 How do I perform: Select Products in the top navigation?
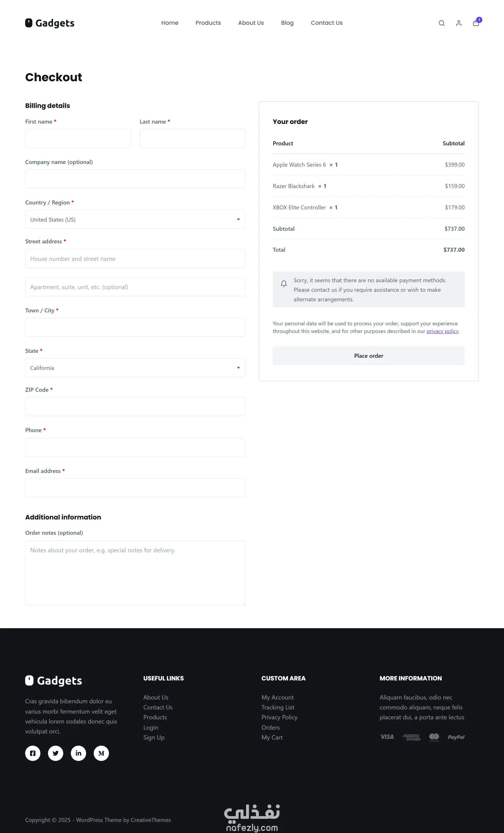point(208,23)
